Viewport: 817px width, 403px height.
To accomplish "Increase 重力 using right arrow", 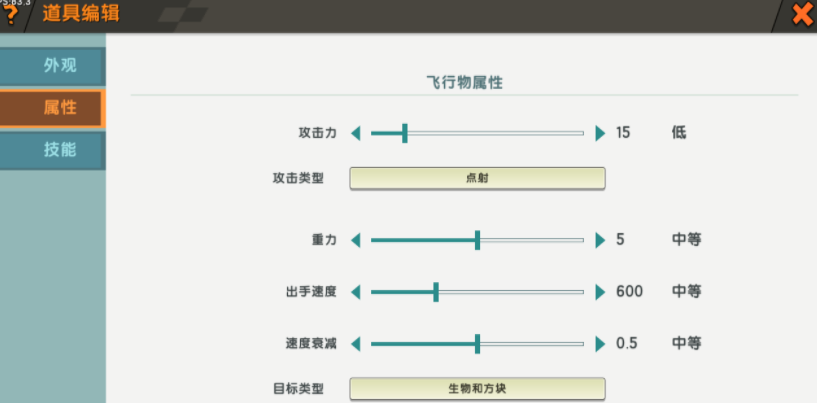I will point(600,240).
